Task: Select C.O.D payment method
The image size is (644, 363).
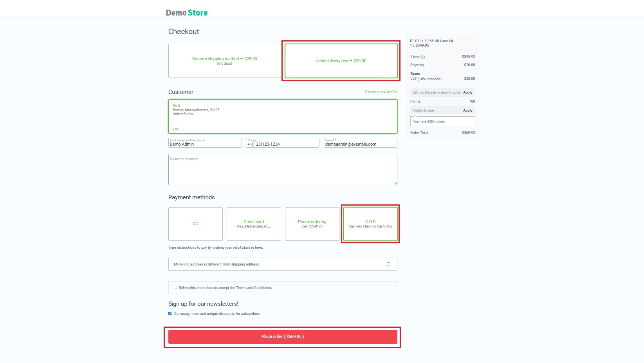Action: pos(370,224)
